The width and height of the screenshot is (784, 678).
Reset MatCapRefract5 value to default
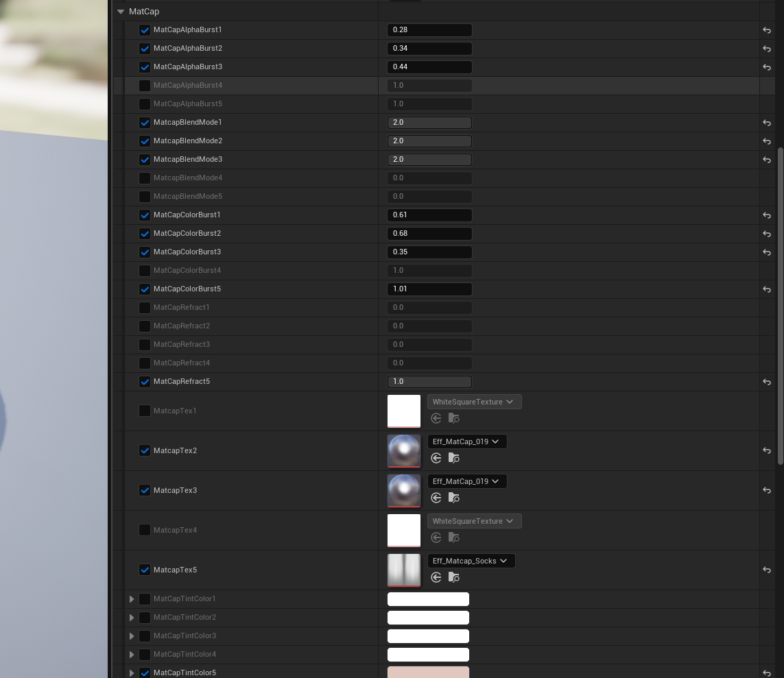pos(767,382)
